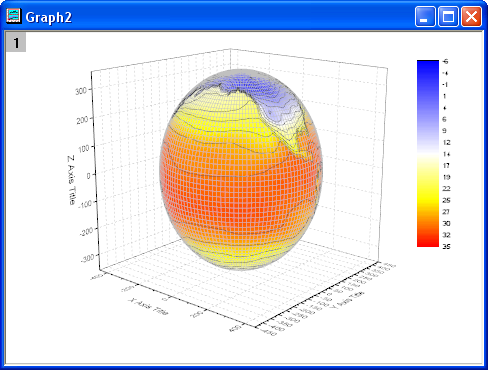This screenshot has height=370, width=488.
Task: Maximize the Graph2 window
Action: tap(448, 16)
